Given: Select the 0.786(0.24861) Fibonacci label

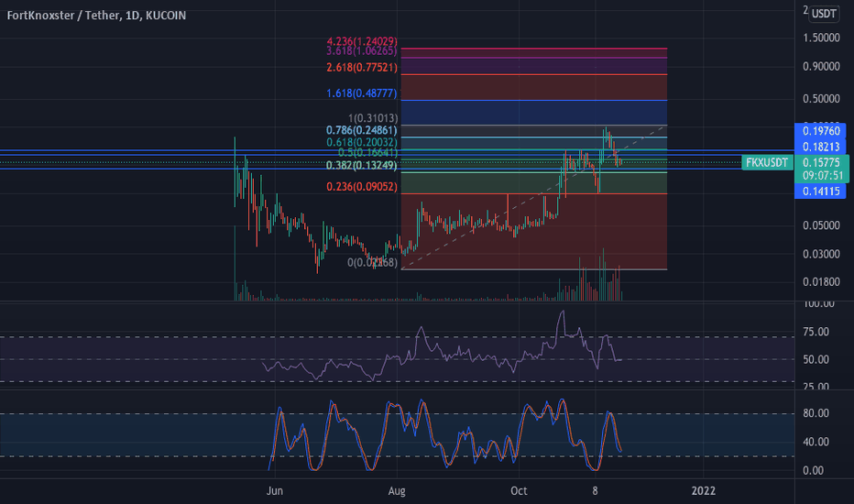Looking at the screenshot, I should (362, 130).
